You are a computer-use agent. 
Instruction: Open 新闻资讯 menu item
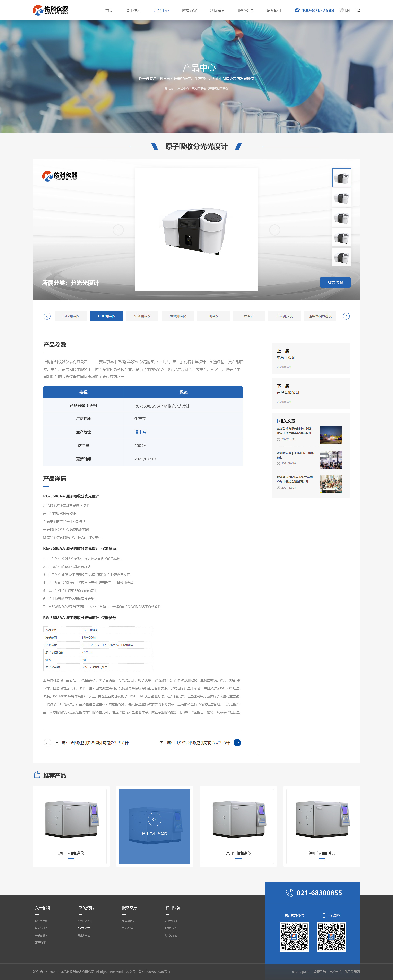coord(217,10)
